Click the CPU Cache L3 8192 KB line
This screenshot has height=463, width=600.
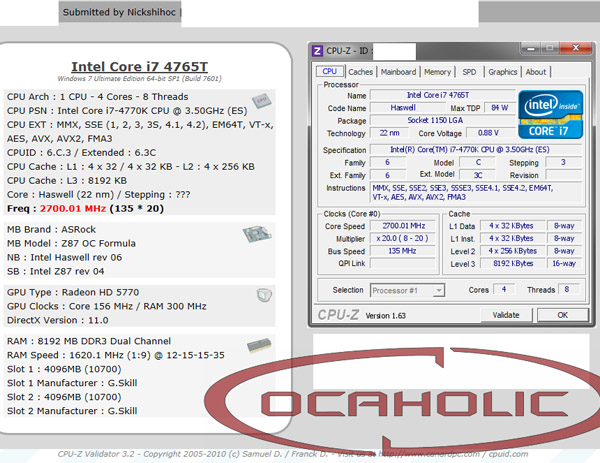[67, 181]
